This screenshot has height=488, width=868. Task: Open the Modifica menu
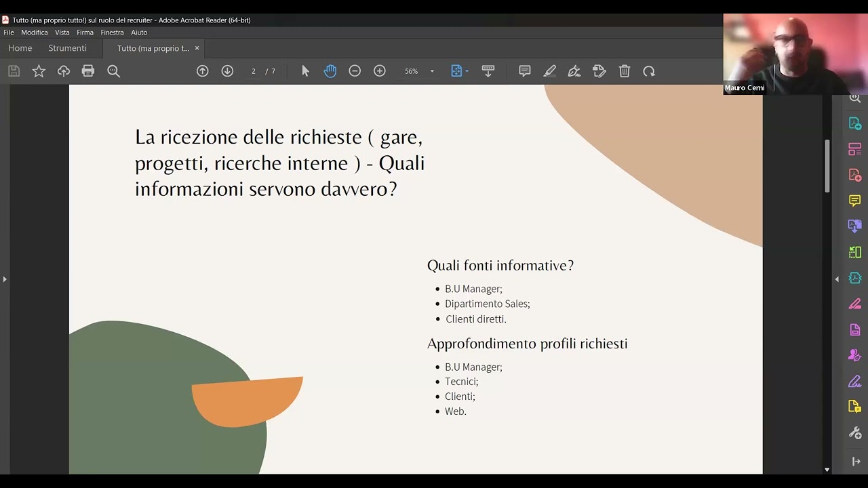point(35,33)
